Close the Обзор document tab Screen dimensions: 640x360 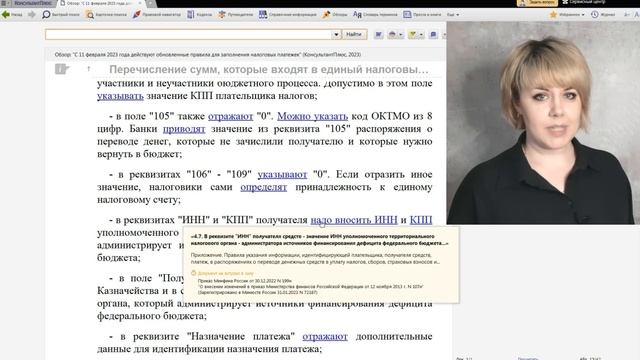tap(140, 3)
